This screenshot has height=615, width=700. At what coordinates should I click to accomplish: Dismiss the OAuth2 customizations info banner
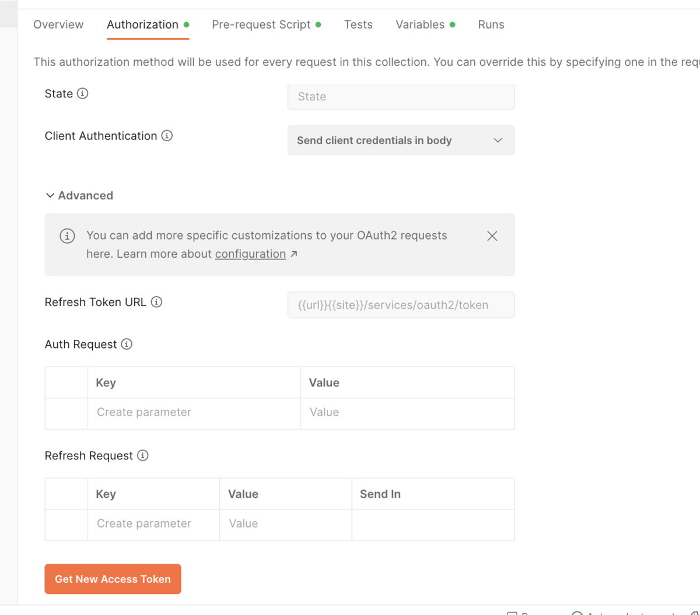(492, 236)
